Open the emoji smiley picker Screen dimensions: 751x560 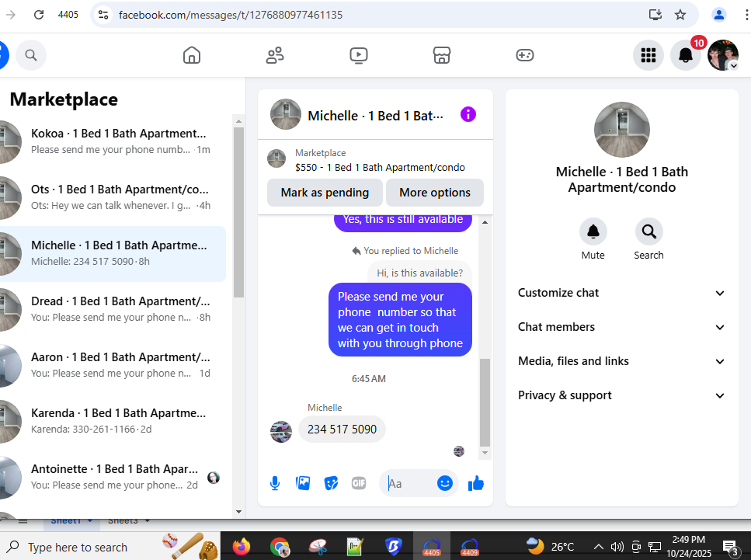(444, 483)
